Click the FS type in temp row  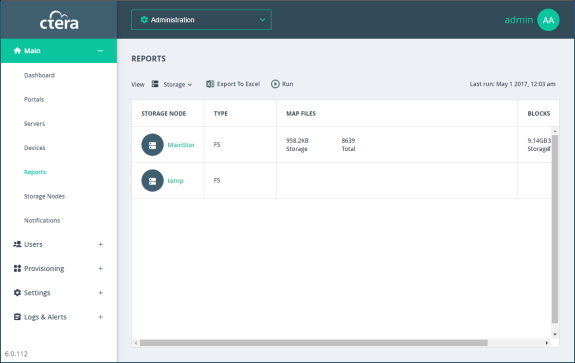click(x=217, y=180)
